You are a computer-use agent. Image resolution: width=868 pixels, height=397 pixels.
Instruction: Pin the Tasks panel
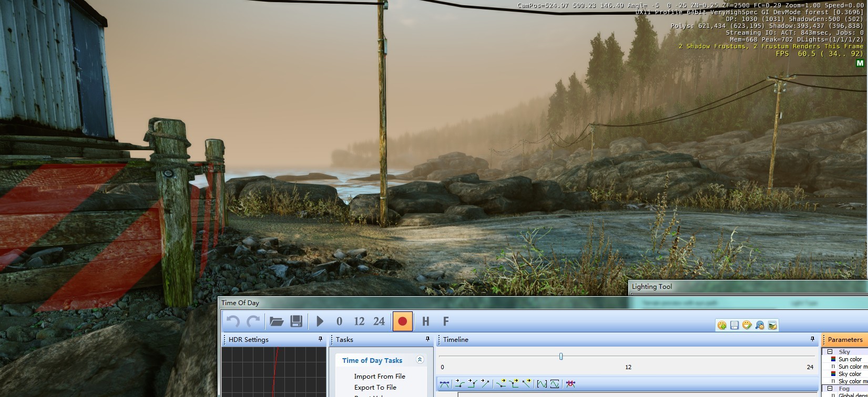[x=428, y=339]
